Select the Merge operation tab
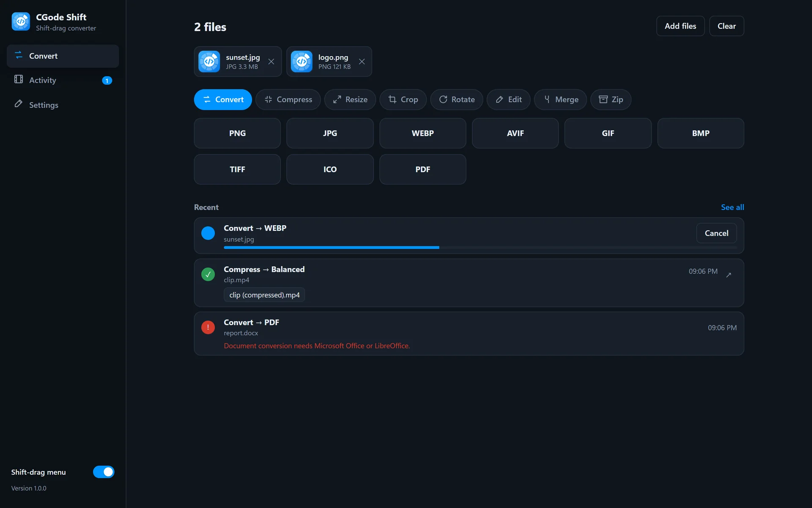812x508 pixels. pos(560,99)
